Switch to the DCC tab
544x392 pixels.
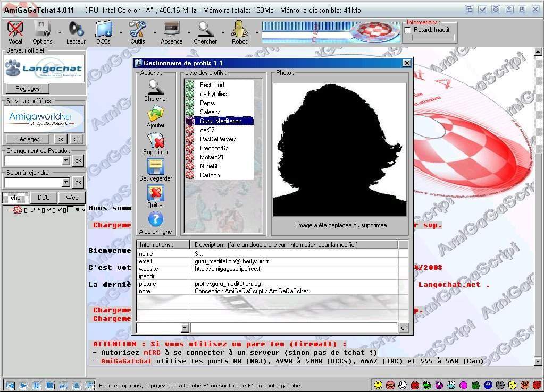point(44,198)
